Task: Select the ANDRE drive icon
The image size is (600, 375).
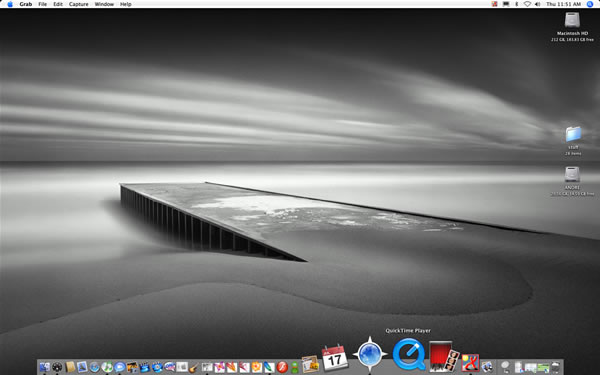Action: point(572,174)
